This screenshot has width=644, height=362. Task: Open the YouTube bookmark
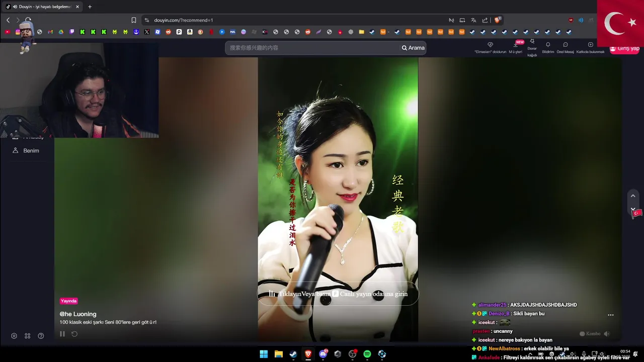[x=7, y=32]
